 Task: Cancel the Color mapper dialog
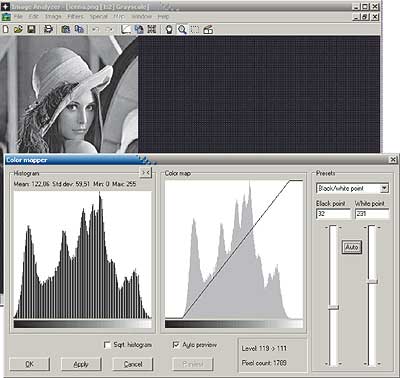133,364
